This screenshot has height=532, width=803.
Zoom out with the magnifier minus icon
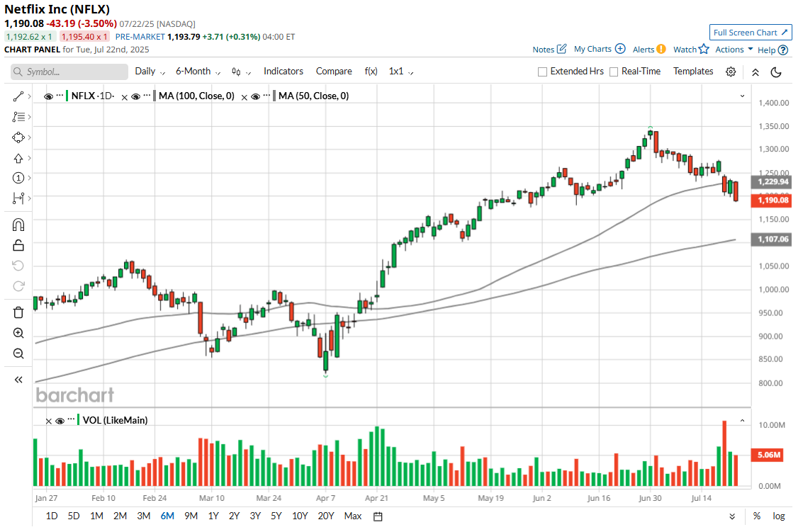tap(18, 353)
